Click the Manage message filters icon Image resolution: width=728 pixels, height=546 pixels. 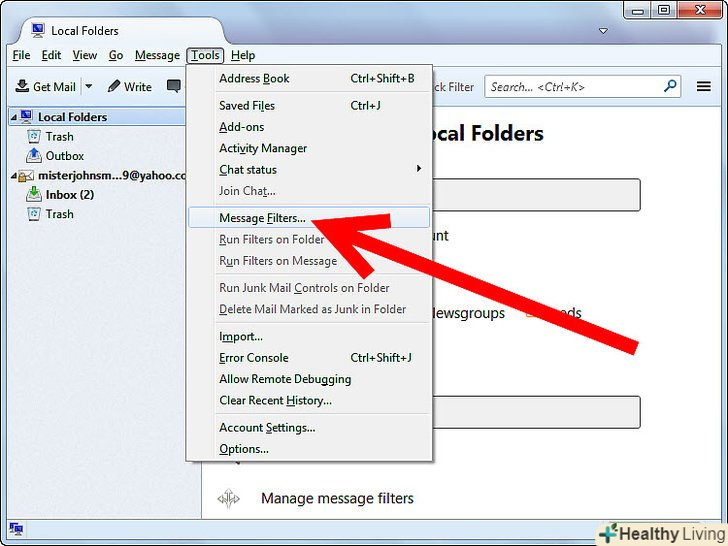[228, 499]
